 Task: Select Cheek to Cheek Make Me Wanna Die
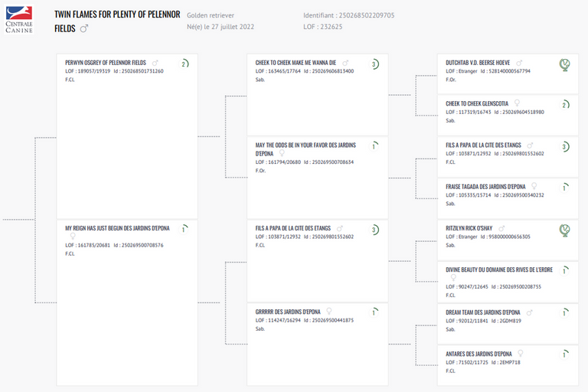coord(296,63)
